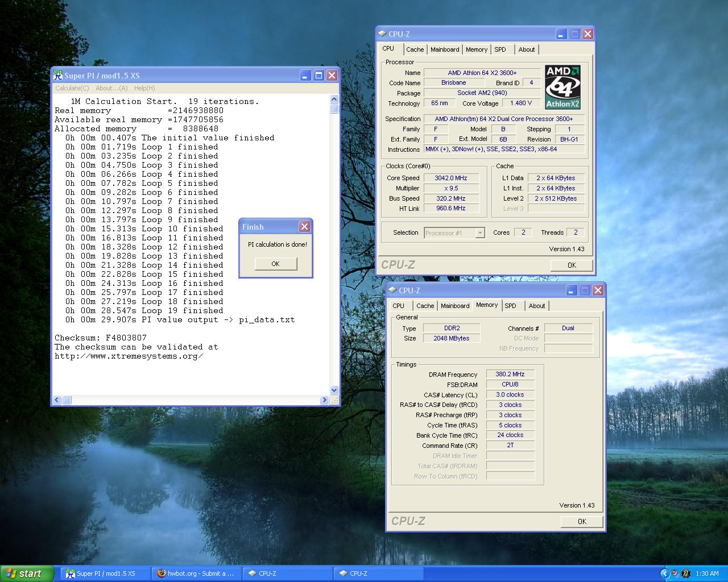
Task: Select Mainboard tab in top CPU-Z window
Action: [445, 49]
